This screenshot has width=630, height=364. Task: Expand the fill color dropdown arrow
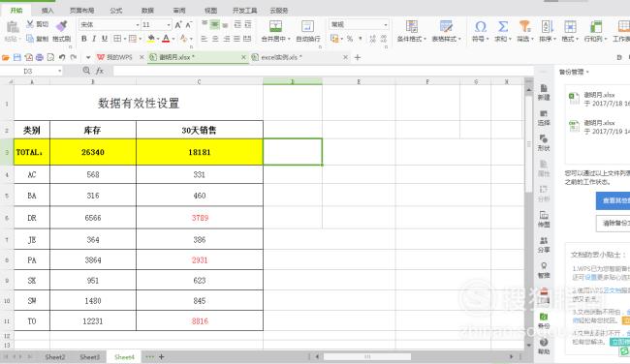(x=158, y=39)
